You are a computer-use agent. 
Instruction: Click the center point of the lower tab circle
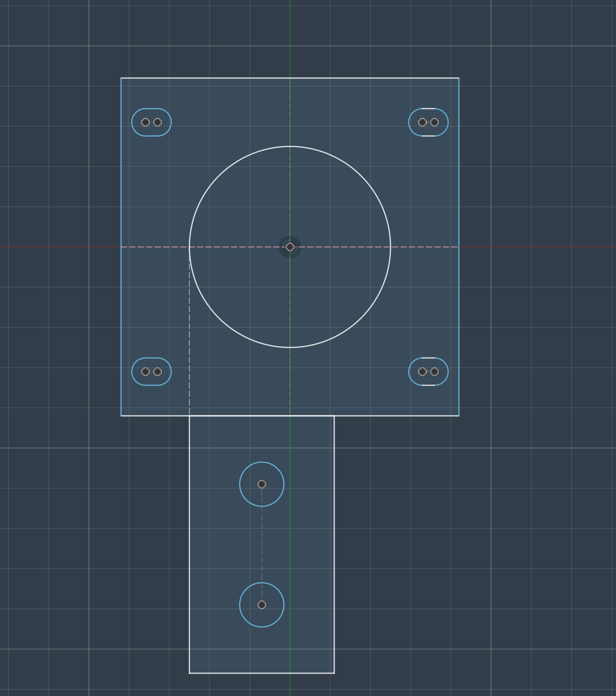(x=262, y=604)
